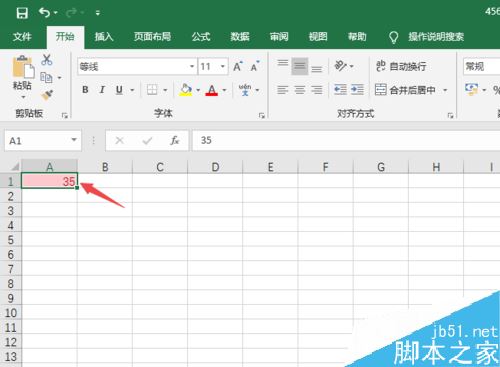Click the Borders icon

(x=152, y=90)
